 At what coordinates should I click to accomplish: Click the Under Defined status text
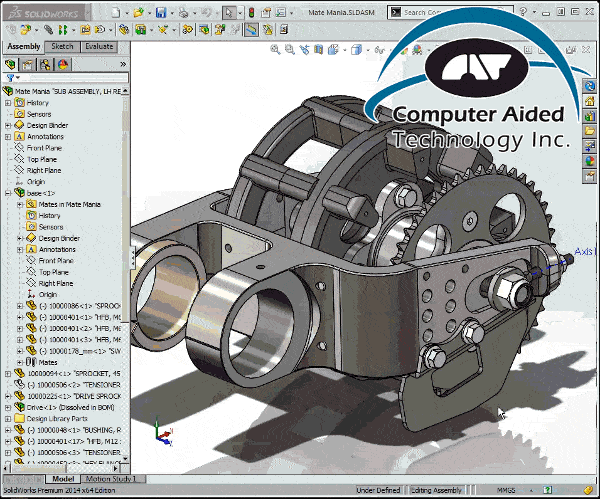378,490
